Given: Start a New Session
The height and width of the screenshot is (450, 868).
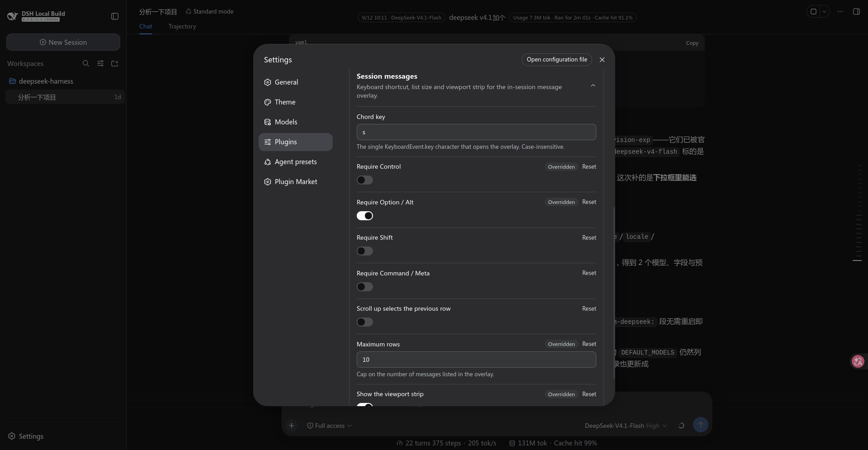Looking at the screenshot, I should tap(63, 42).
